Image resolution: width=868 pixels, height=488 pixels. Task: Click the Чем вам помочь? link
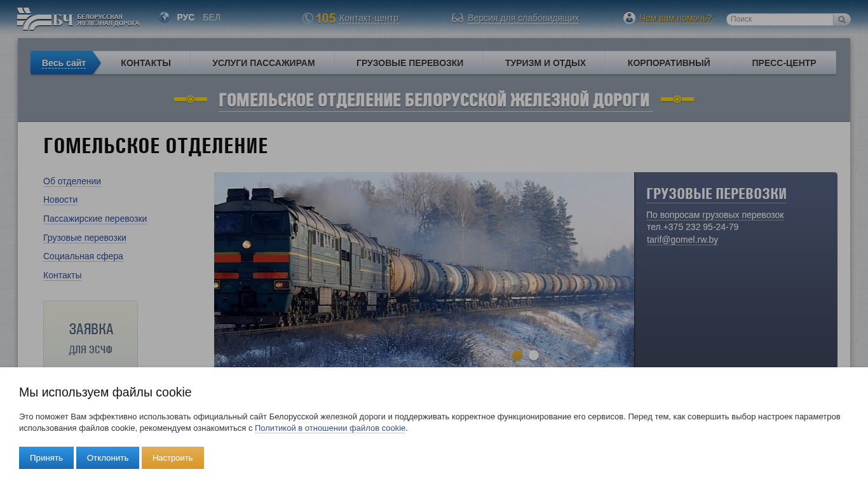pos(675,18)
